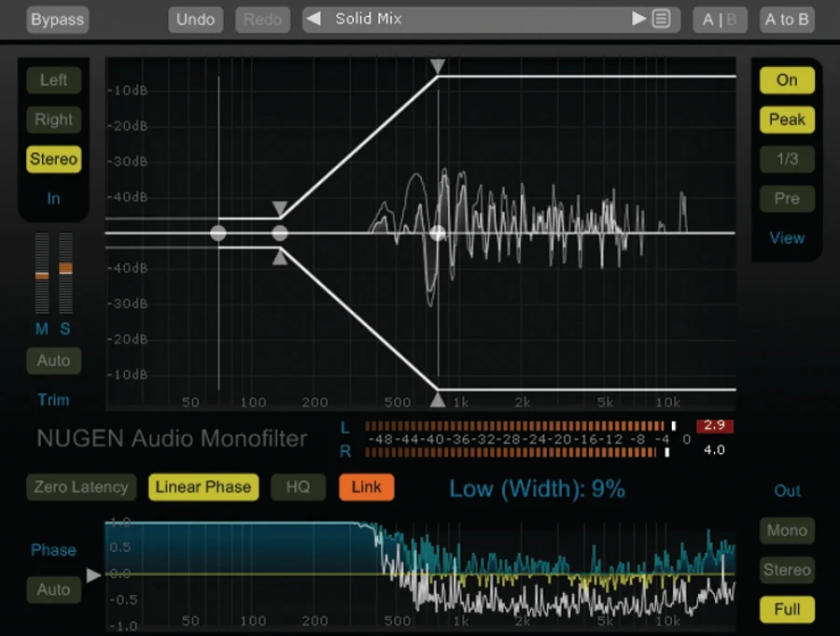Click the Auto button above Trim
The height and width of the screenshot is (636, 840).
[53, 360]
